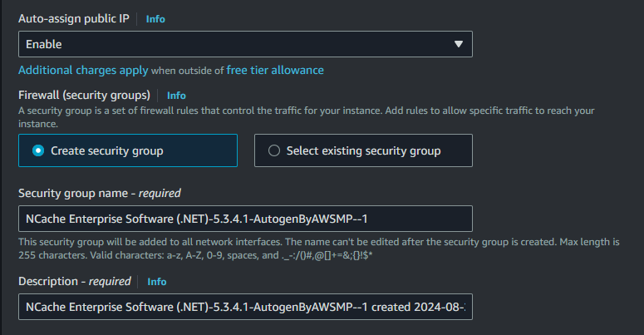The height and width of the screenshot is (335, 644).
Task: Choose Select existing security group option
Action: point(363,150)
